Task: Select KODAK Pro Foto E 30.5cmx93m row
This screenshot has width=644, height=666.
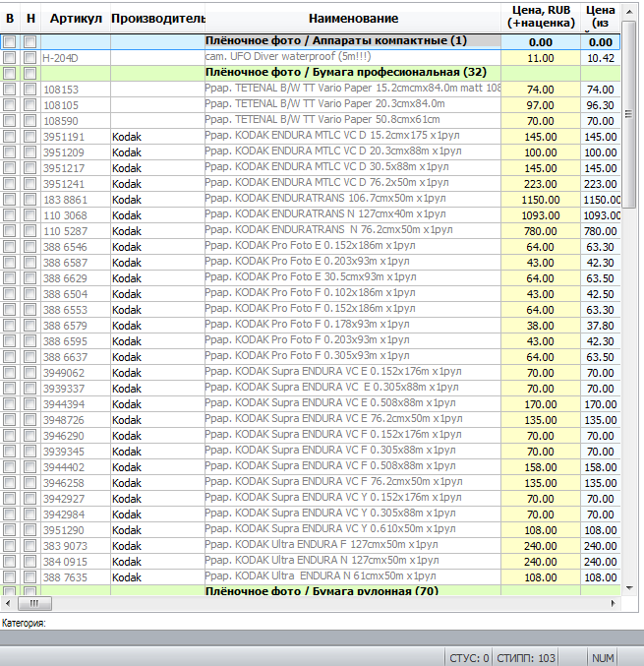Action: (x=310, y=277)
